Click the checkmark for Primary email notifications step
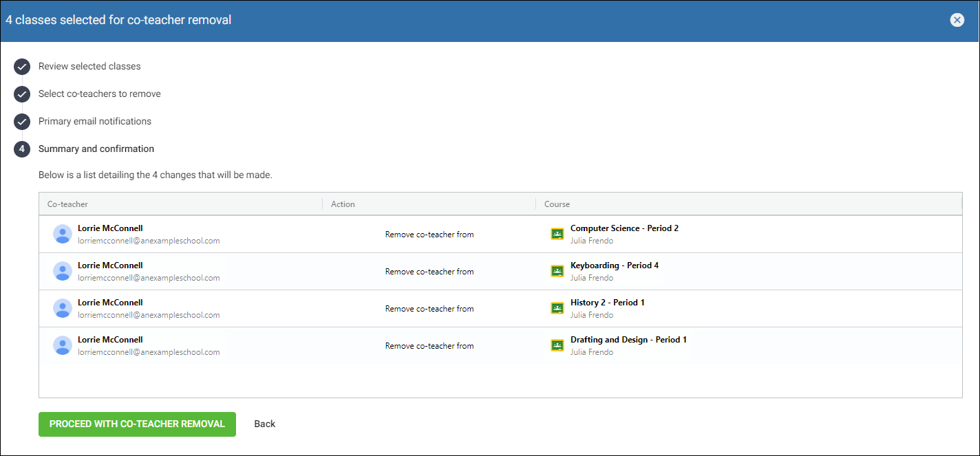This screenshot has width=980, height=456. click(x=21, y=122)
